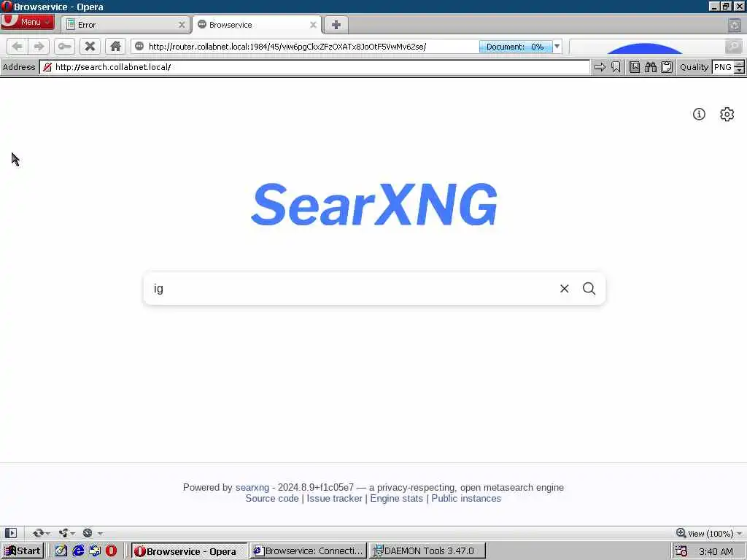This screenshot has width=747, height=560.
Task: Switch to Browservice - Opera taskbar button
Action: (x=189, y=551)
